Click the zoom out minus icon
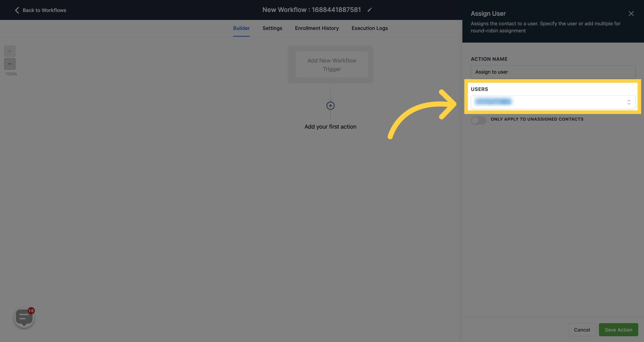Viewport: 644px width, 342px height. pyautogui.click(x=10, y=64)
